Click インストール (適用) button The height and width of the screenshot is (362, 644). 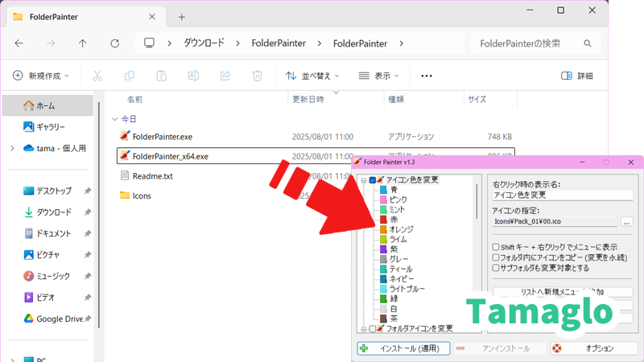click(x=403, y=348)
